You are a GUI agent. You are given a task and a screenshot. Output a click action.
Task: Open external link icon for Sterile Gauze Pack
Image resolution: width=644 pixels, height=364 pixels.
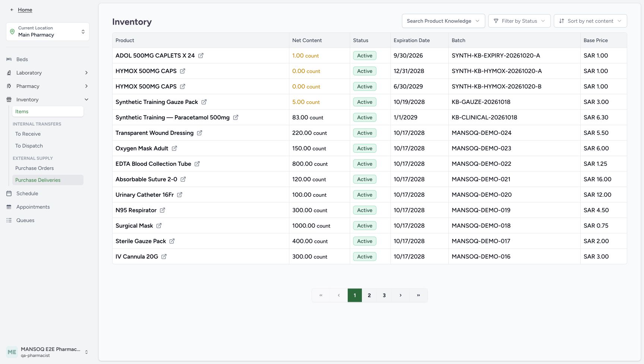[172, 241]
